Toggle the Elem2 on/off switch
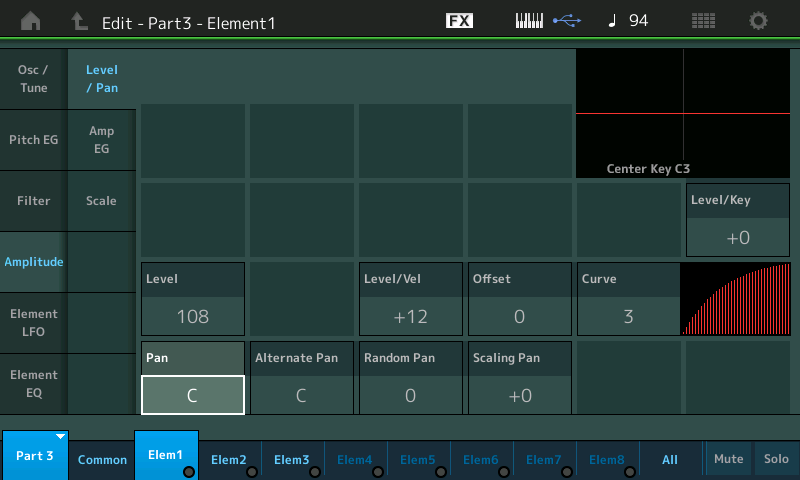The height and width of the screenshot is (480, 800). pos(252,472)
